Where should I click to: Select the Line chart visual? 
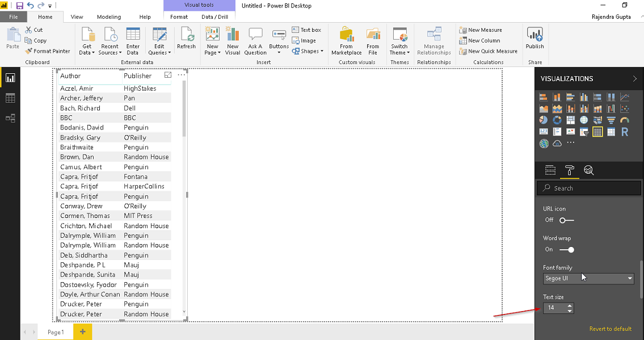point(625,97)
